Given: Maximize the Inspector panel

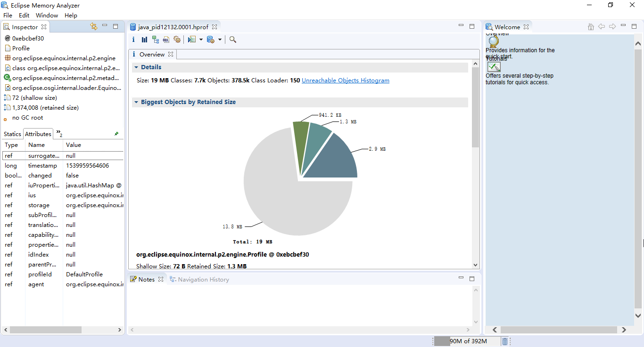Looking at the screenshot, I should tap(116, 26).
